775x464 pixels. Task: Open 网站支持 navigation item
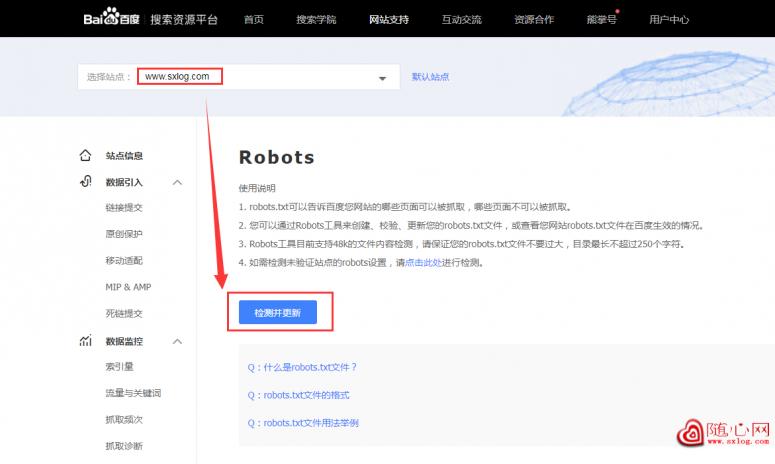click(388, 19)
